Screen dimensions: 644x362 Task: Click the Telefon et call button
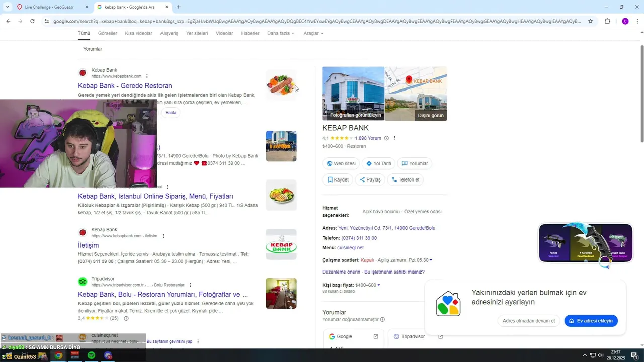coord(406,179)
